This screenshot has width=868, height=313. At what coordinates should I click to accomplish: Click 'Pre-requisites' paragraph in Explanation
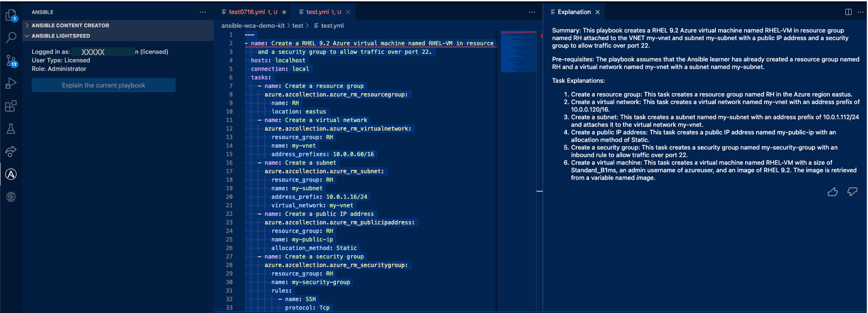705,63
